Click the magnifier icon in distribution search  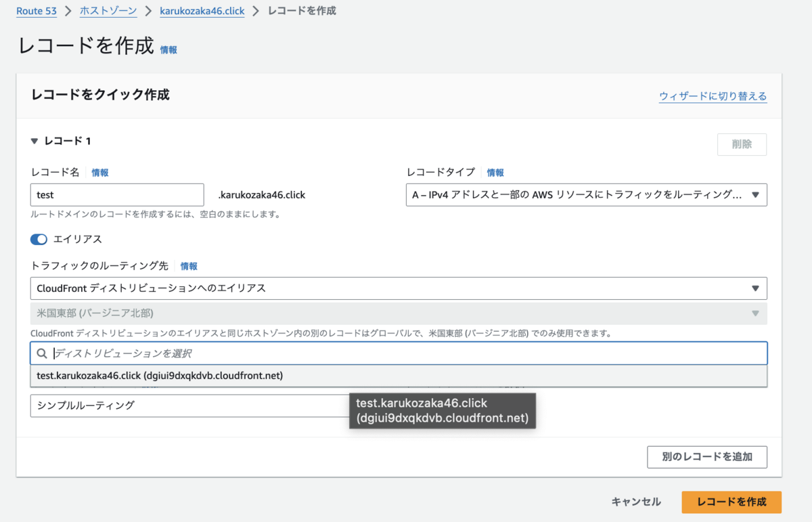point(42,353)
